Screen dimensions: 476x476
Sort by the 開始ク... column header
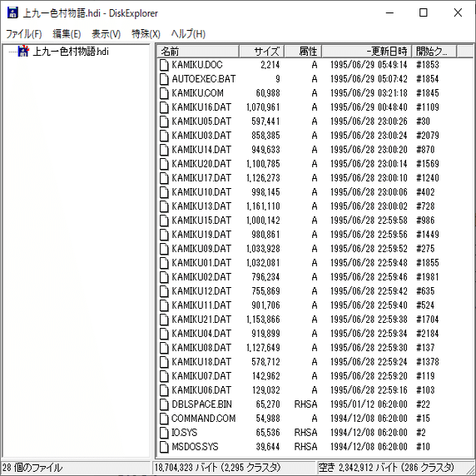[434, 52]
